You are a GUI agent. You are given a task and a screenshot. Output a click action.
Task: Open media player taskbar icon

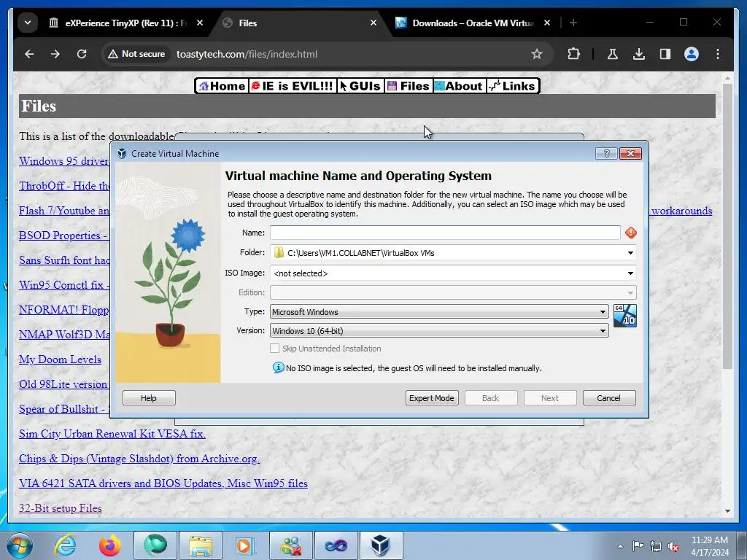pyautogui.click(x=245, y=545)
